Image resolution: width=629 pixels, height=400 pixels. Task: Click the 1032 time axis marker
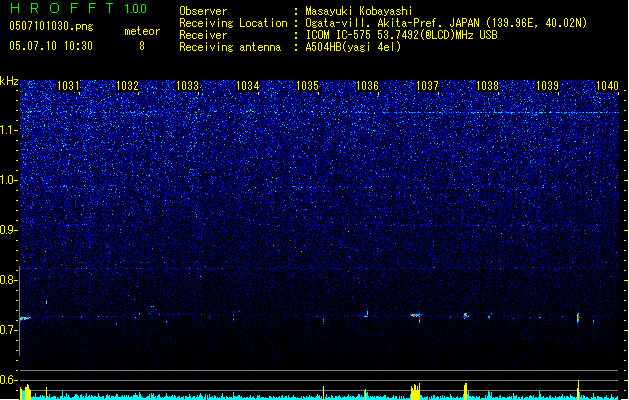(127, 86)
